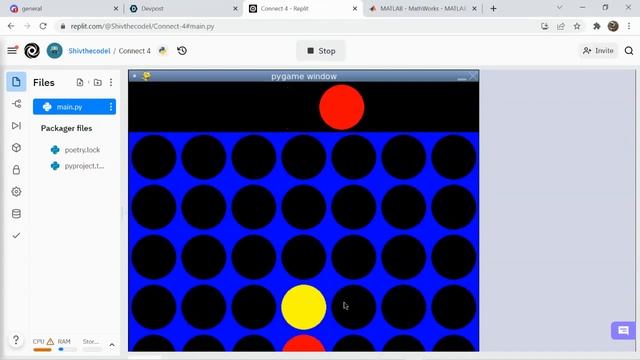This screenshot has width=640, height=360.
Task: Click the Replit logo icon
Action: pyautogui.click(x=32, y=51)
